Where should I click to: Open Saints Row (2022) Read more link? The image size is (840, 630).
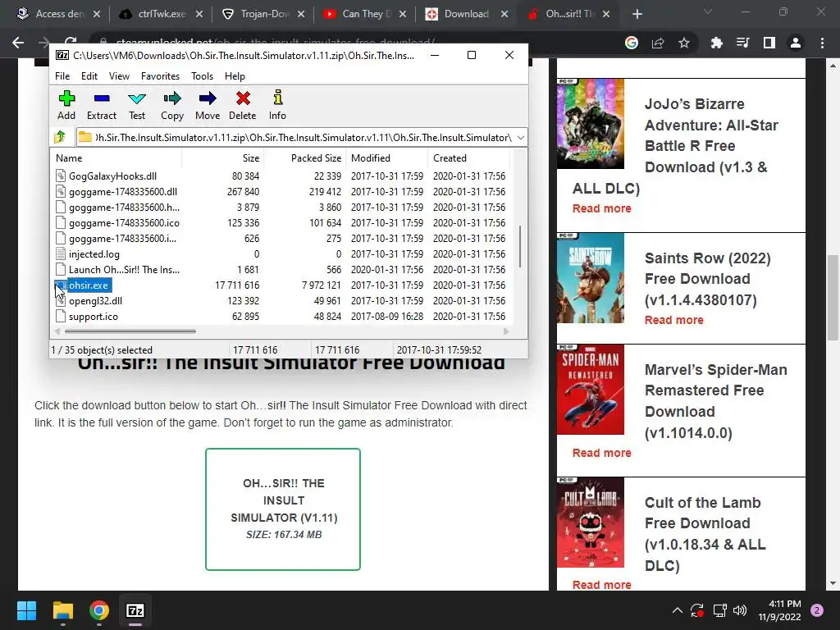674,320
